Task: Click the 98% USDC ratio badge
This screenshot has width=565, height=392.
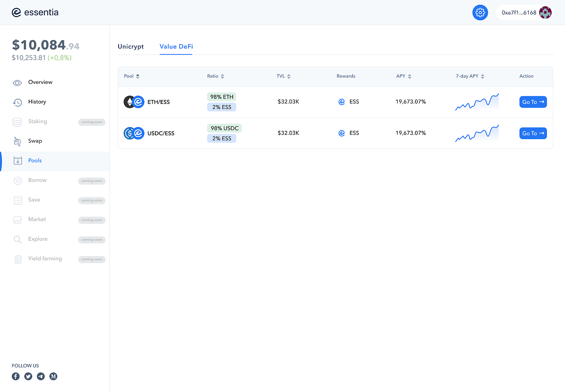Action: [x=224, y=128]
